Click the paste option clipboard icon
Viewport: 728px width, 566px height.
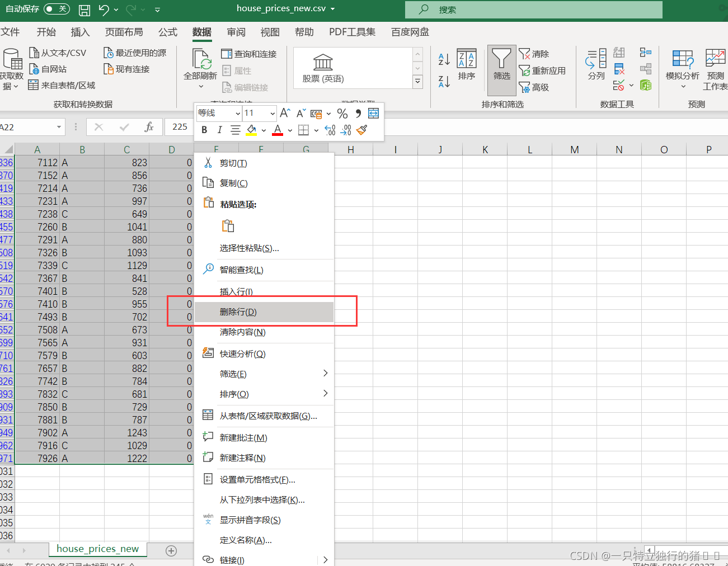tap(228, 226)
